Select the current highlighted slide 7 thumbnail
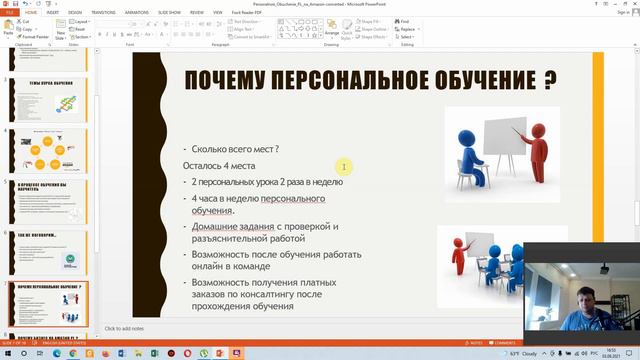 [48, 304]
